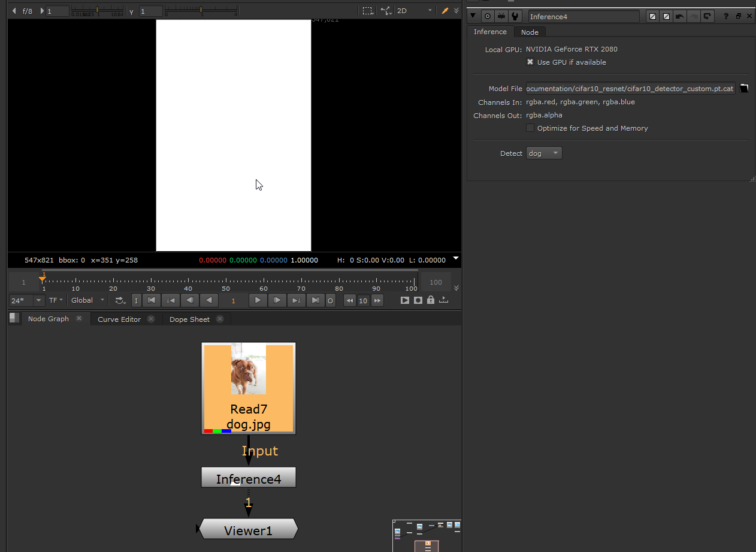Screen dimensions: 756x552
Task: Open the Detect dropdown showing dog
Action: 543,152
